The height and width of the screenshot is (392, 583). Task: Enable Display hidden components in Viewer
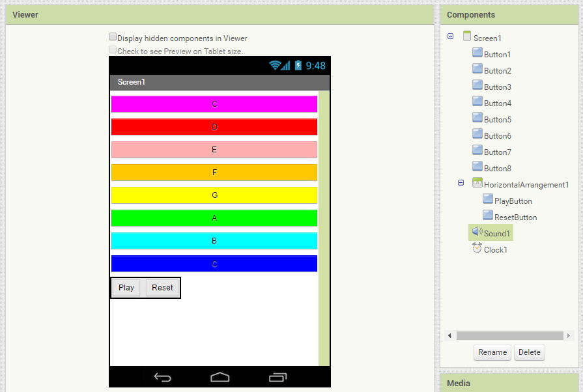(112, 36)
